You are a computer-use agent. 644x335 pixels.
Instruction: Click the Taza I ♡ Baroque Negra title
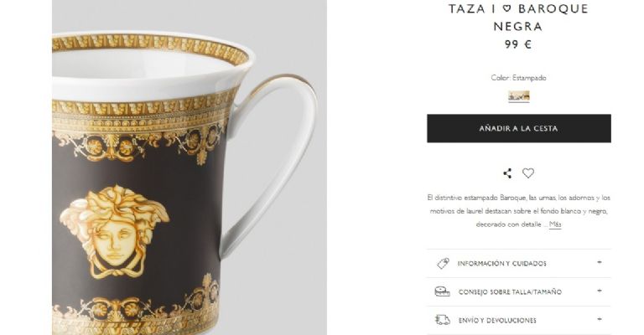(518, 18)
